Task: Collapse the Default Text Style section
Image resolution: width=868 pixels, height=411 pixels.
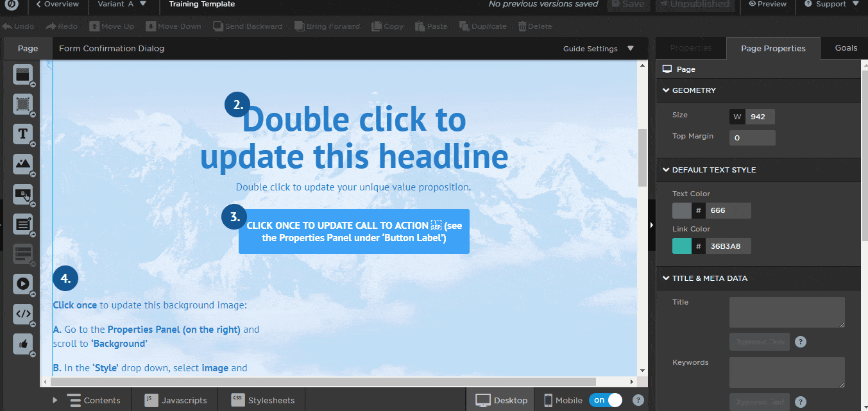Action: (666, 169)
